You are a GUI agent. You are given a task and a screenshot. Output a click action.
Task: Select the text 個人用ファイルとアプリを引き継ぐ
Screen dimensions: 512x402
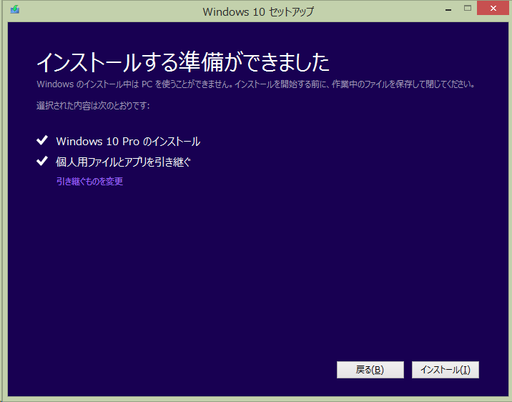(x=123, y=162)
